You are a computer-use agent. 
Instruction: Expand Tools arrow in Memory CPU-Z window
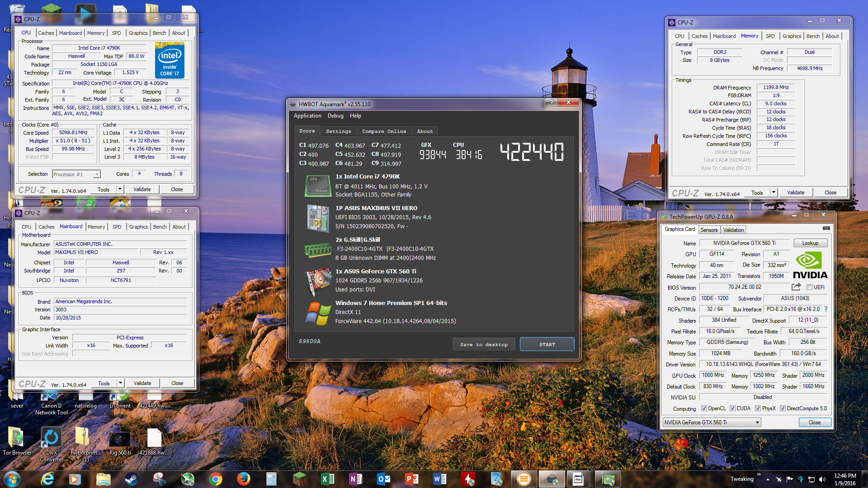pyautogui.click(x=774, y=192)
